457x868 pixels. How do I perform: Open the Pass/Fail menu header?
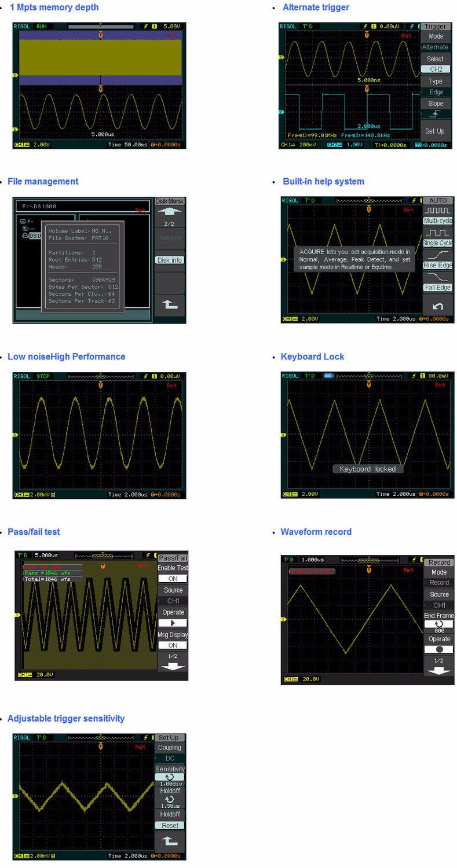click(x=173, y=558)
